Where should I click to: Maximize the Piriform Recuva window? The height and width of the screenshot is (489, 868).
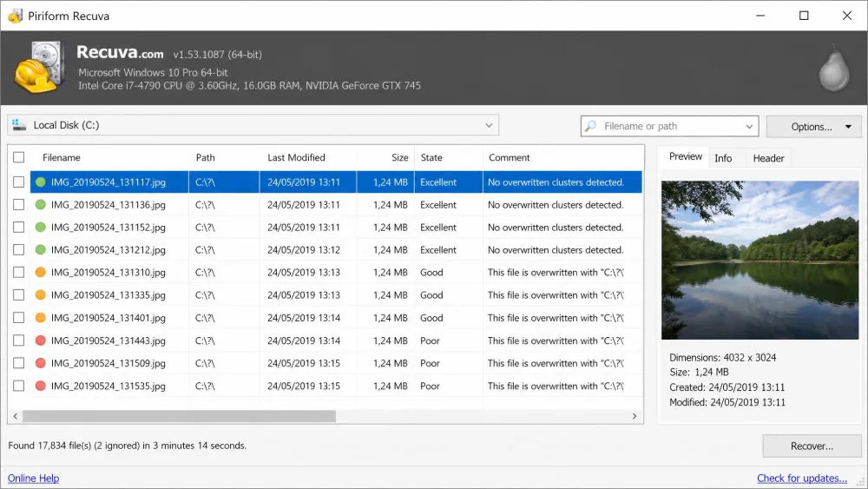(804, 16)
